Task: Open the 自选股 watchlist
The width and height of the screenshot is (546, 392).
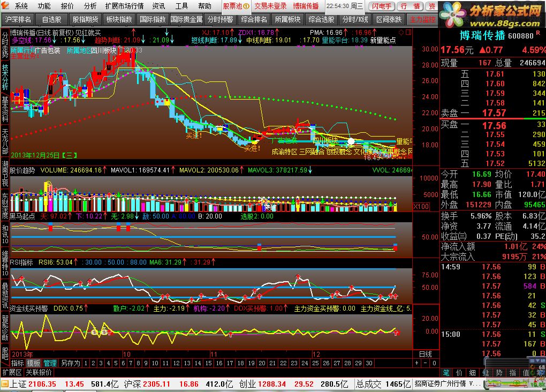Action: tap(51, 19)
